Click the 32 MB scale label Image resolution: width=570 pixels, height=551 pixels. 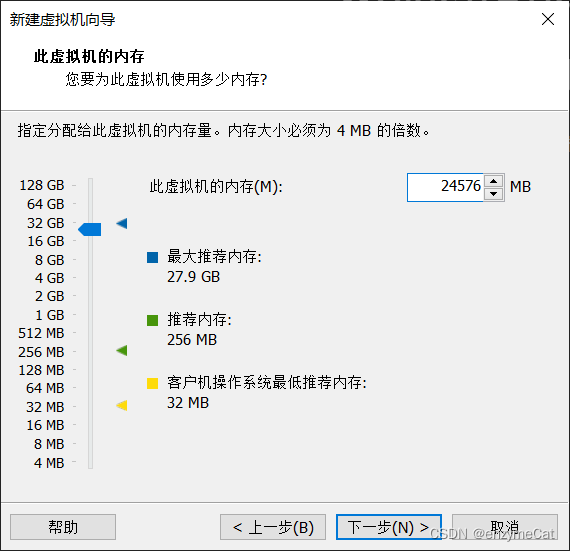click(x=45, y=407)
